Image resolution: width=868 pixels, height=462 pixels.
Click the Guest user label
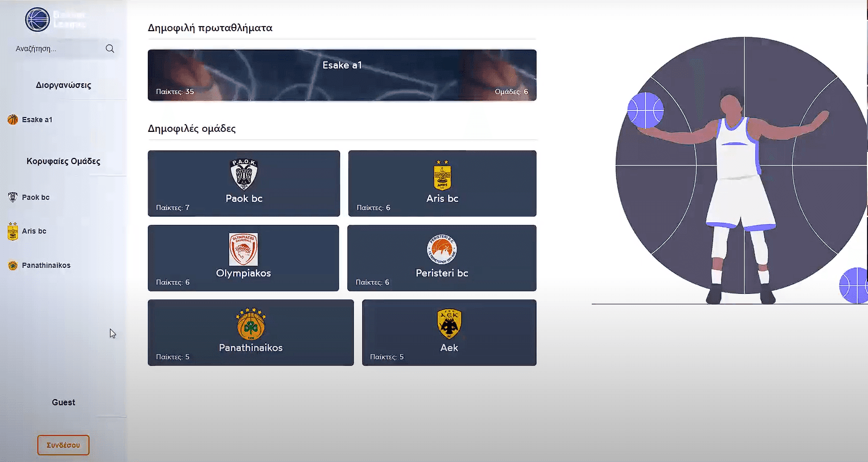(63, 402)
